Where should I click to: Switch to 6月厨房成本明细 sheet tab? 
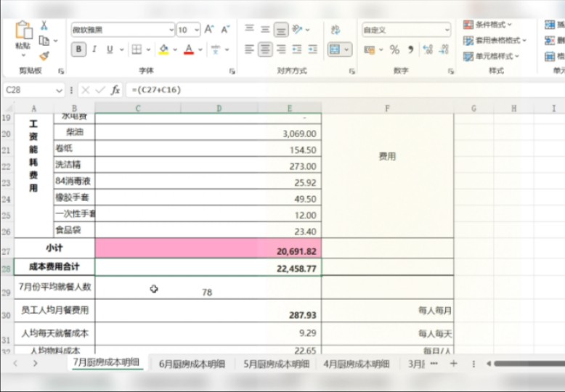tap(192, 364)
